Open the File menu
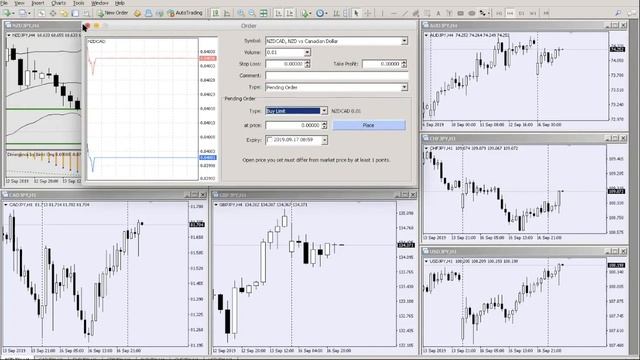 pyautogui.click(x=4, y=3)
